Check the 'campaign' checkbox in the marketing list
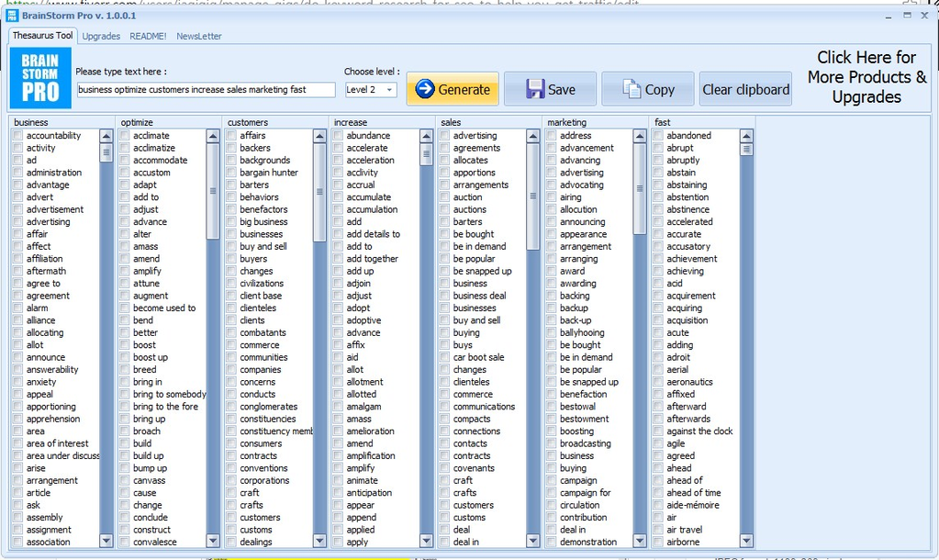This screenshot has width=939, height=560. coord(551,480)
